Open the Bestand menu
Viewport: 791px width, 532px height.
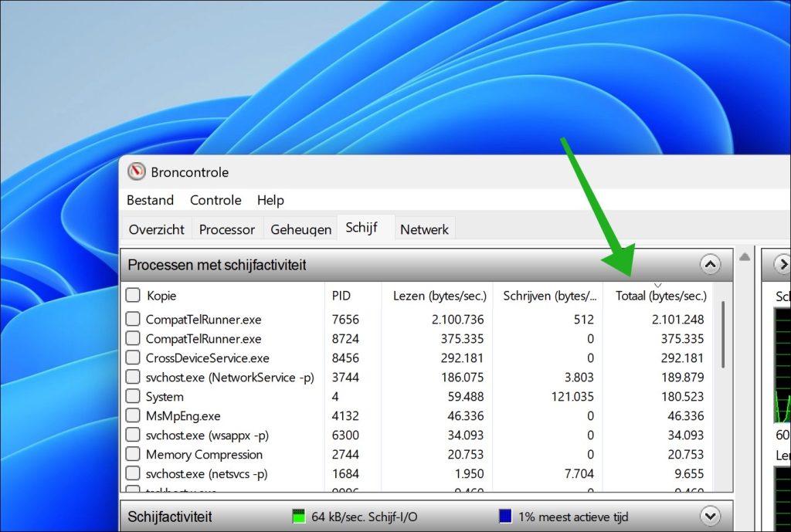tap(150, 200)
